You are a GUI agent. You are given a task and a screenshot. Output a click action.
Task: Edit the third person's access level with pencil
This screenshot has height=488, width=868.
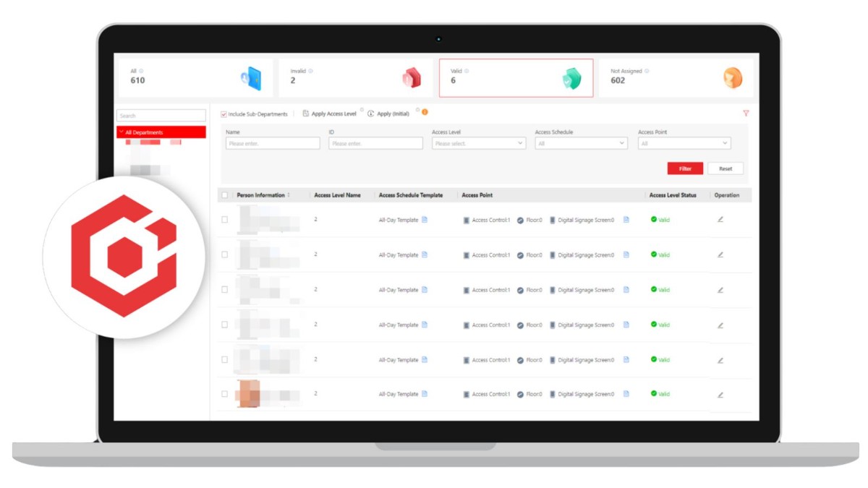tap(720, 290)
